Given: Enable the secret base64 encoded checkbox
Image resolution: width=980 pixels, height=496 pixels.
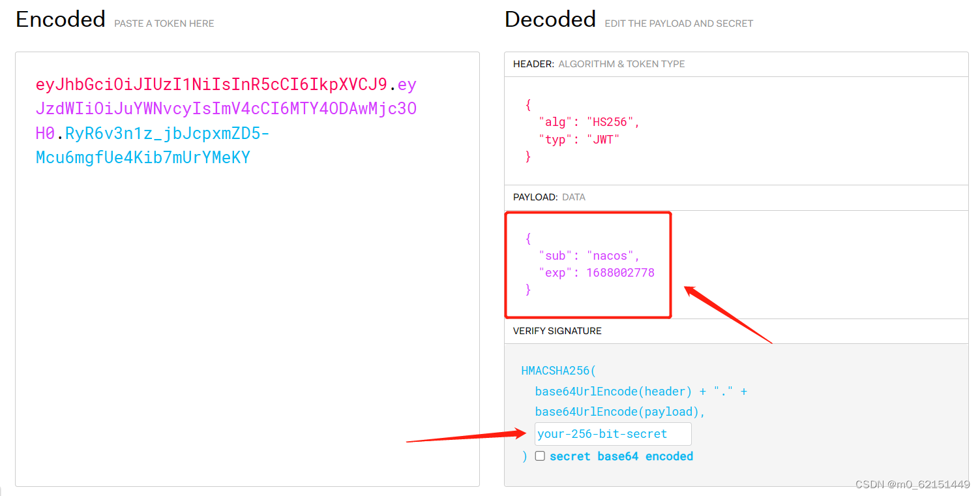Looking at the screenshot, I should [x=540, y=456].
